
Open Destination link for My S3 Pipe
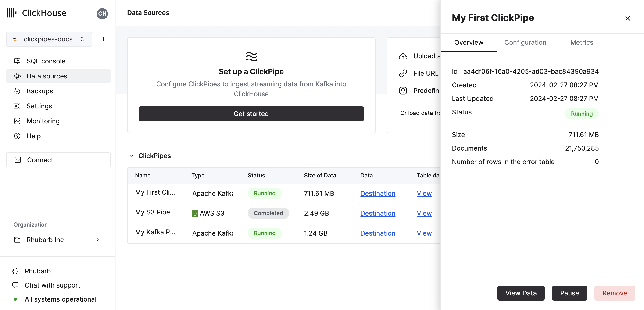(378, 213)
